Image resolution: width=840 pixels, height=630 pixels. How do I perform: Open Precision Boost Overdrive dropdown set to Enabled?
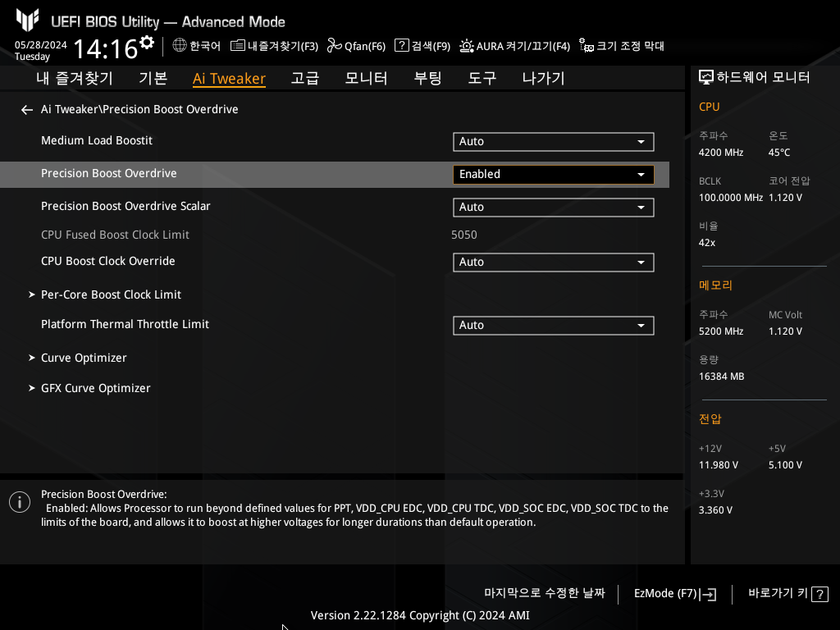pyautogui.click(x=554, y=174)
